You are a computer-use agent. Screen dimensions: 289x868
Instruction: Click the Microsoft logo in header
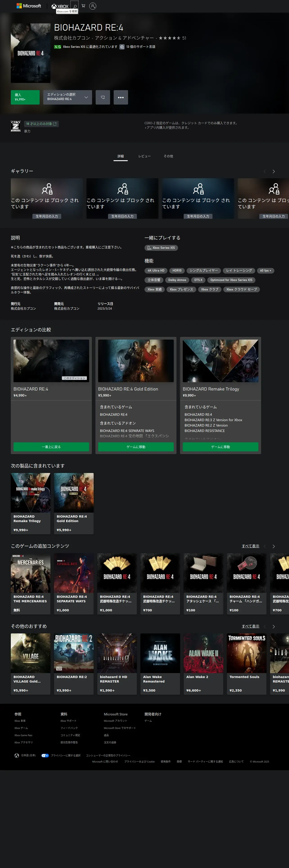[29, 6]
